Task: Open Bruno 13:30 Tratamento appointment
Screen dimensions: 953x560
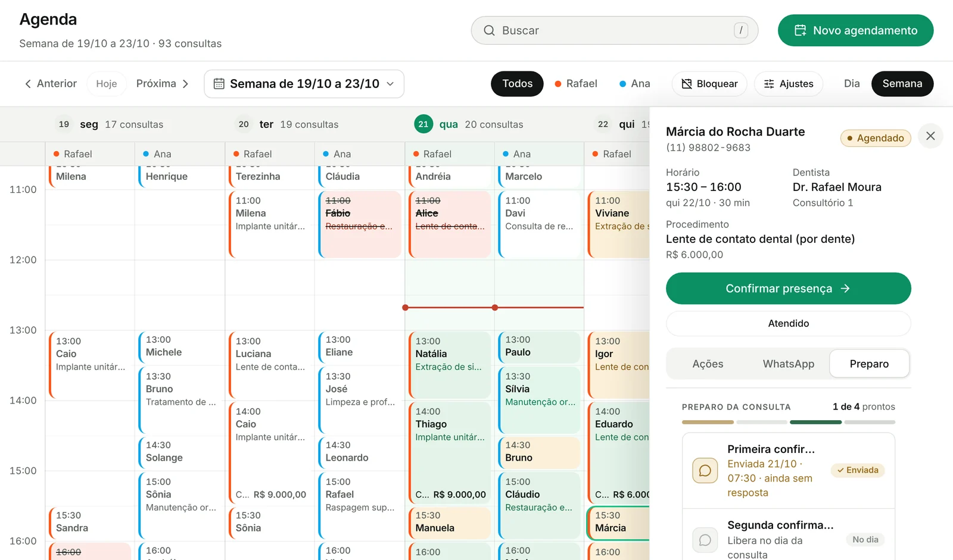Action: (x=180, y=400)
